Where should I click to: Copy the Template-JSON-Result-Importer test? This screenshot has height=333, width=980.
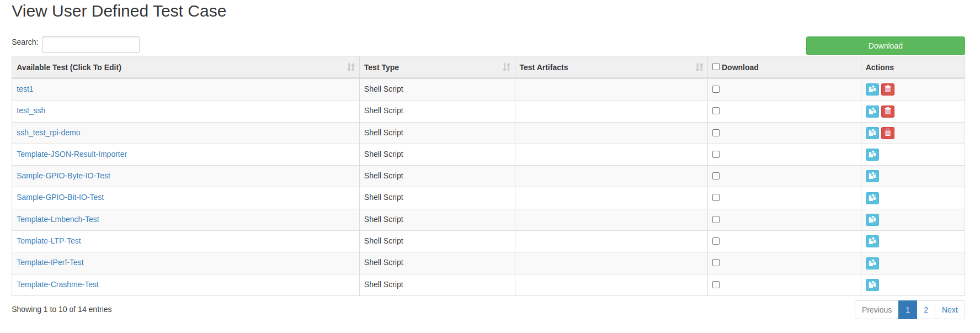(x=872, y=155)
